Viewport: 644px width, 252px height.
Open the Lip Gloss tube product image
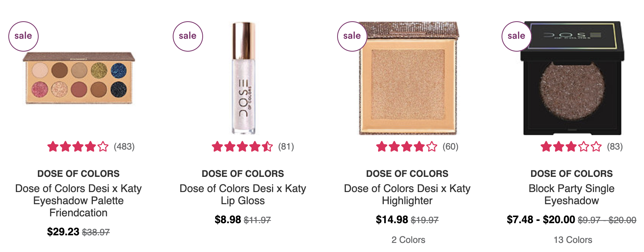coord(243,78)
